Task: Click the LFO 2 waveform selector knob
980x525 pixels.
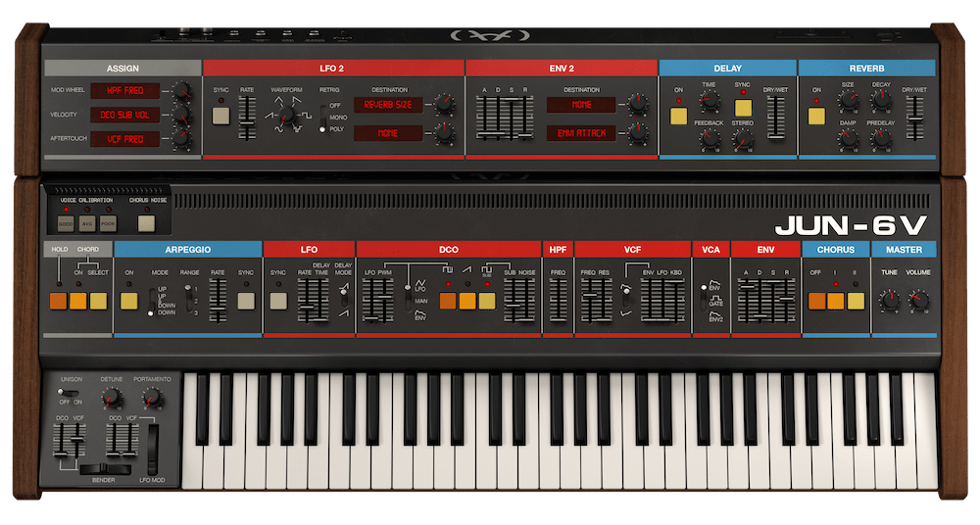Action: 285,119
